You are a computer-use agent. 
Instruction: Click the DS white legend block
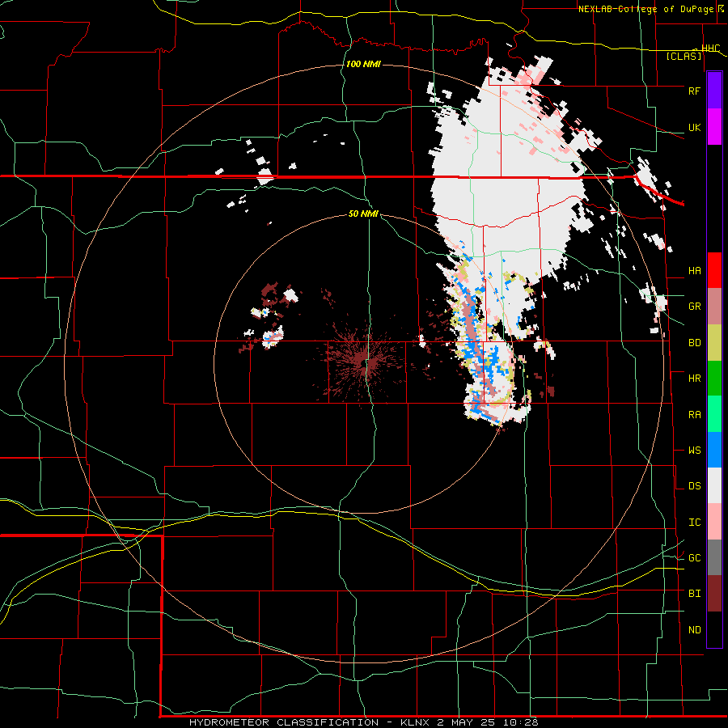[x=714, y=485]
